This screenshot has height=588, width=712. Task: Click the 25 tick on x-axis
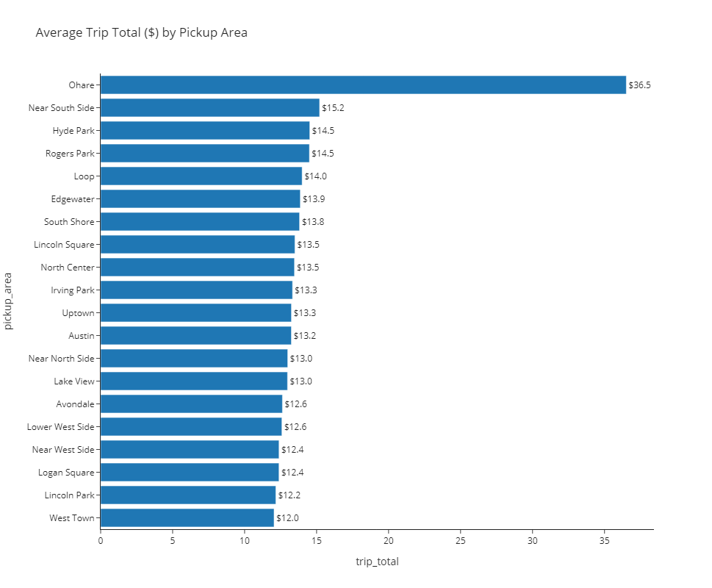[460, 541]
